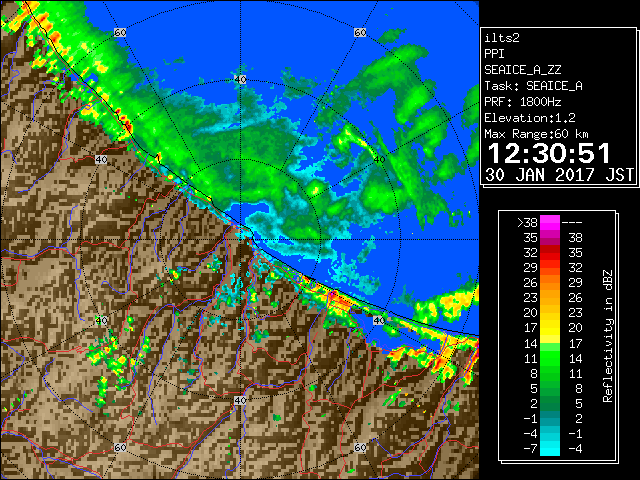640x480 pixels.
Task: Click the timestamp '12:30:51'
Action: (x=549, y=153)
